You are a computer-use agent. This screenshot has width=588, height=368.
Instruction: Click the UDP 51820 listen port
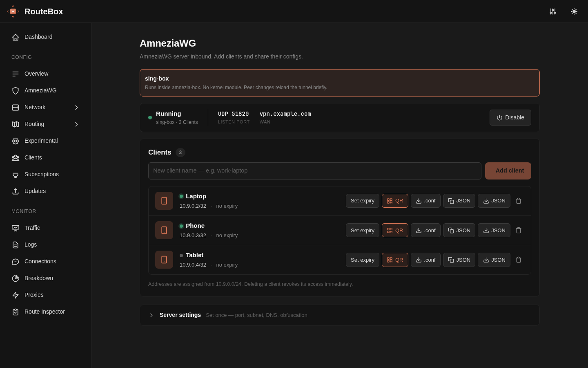click(x=234, y=114)
